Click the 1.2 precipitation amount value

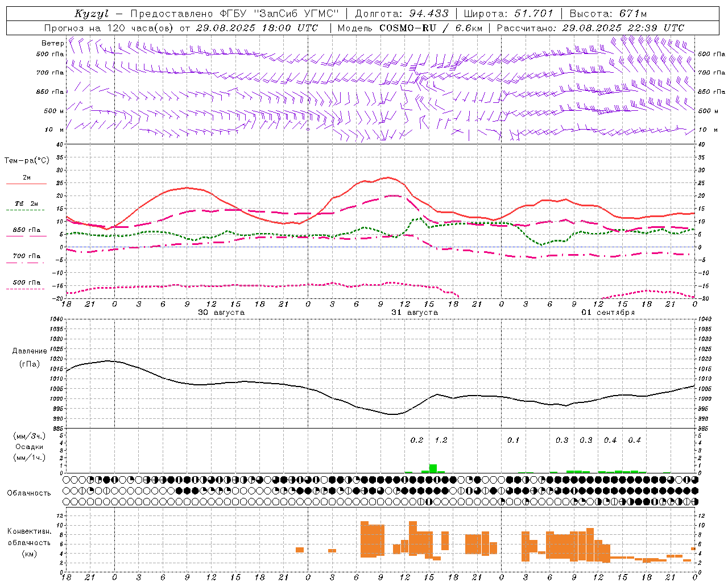pyautogui.click(x=441, y=440)
